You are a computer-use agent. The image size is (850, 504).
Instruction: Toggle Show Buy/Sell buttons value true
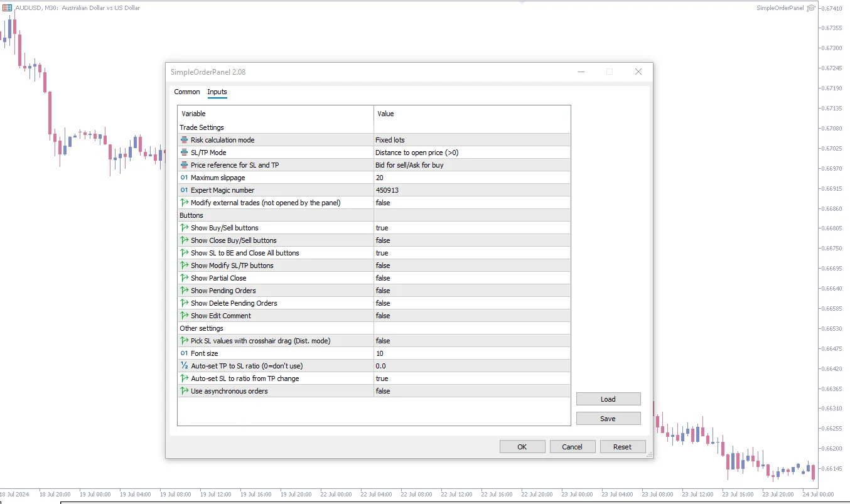point(472,228)
